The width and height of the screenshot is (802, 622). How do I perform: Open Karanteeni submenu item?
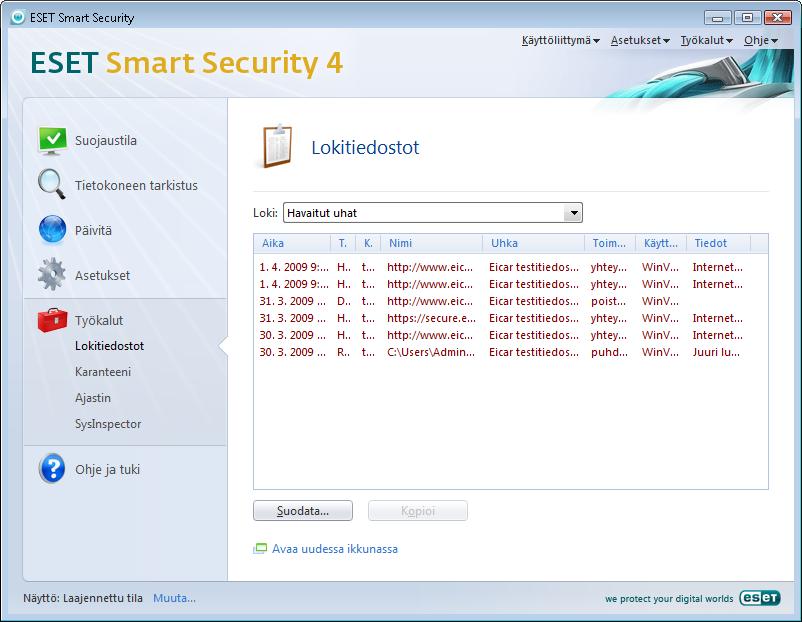103,372
